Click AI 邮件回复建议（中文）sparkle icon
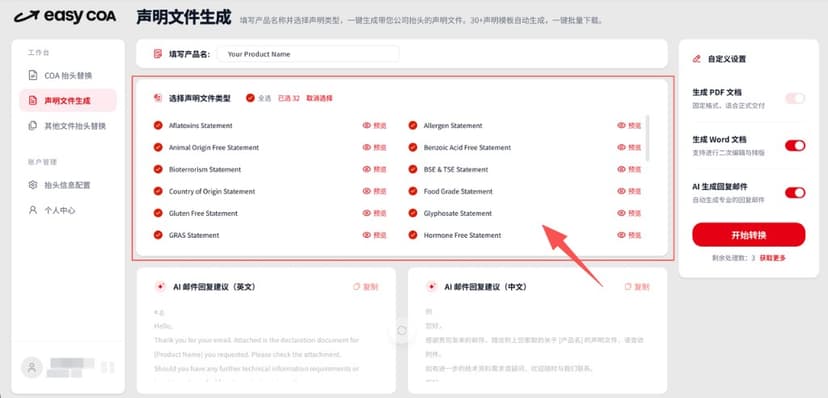828x398 pixels. point(431,287)
